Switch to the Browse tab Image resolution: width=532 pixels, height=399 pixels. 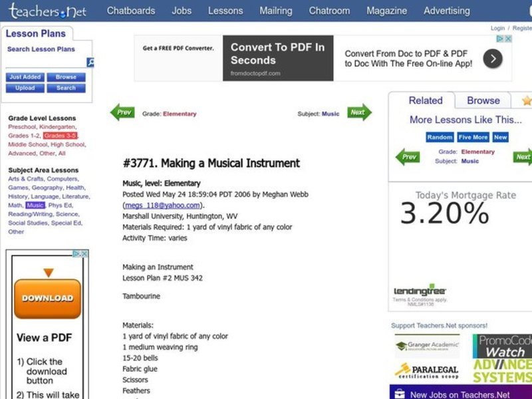483,100
